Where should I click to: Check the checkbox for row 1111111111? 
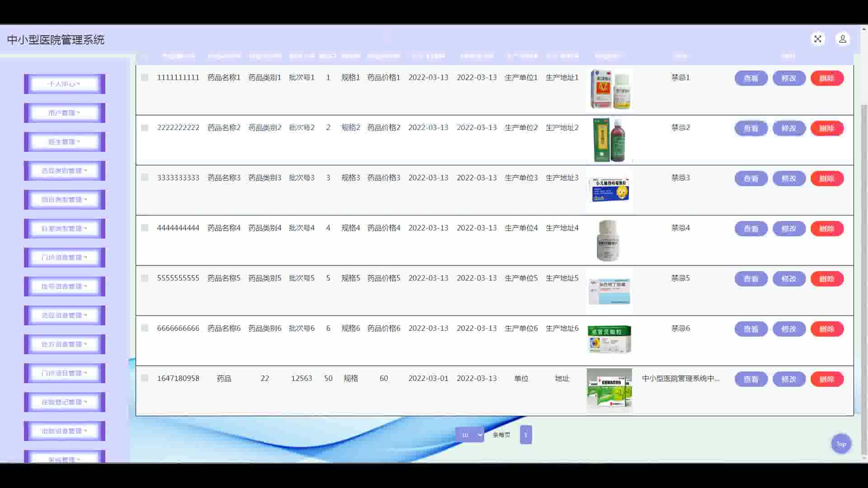click(145, 78)
